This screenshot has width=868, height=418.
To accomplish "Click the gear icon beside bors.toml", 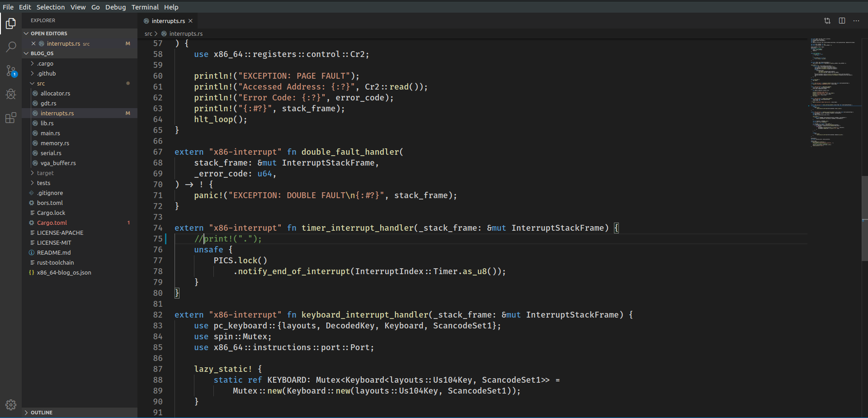I will point(32,203).
